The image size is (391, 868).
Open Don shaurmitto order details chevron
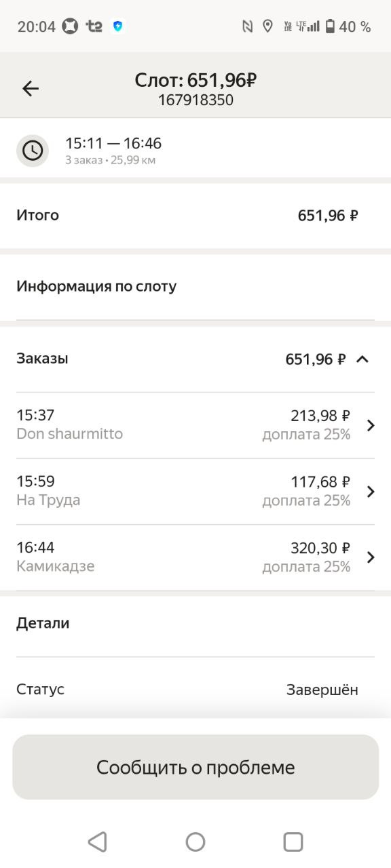[x=371, y=425]
